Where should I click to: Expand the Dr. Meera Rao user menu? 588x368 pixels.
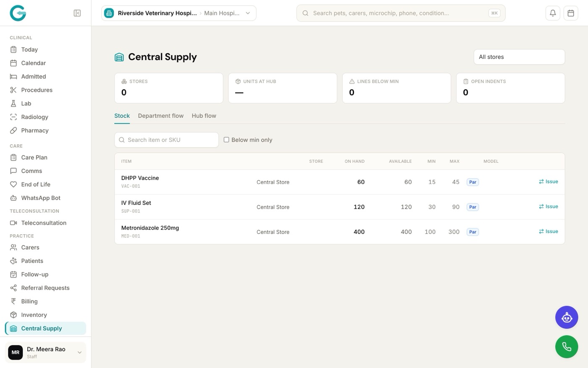(x=45, y=352)
